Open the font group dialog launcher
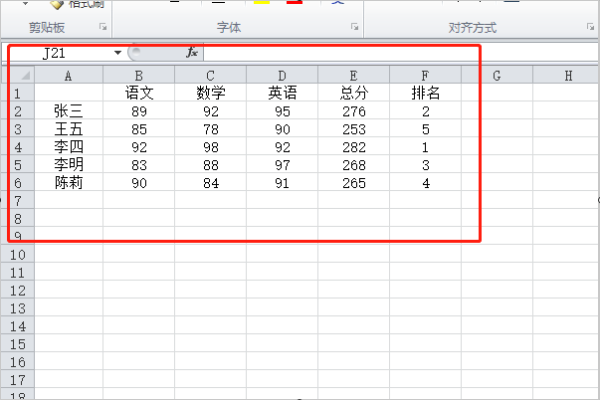This screenshot has height=400, width=600. point(355,27)
